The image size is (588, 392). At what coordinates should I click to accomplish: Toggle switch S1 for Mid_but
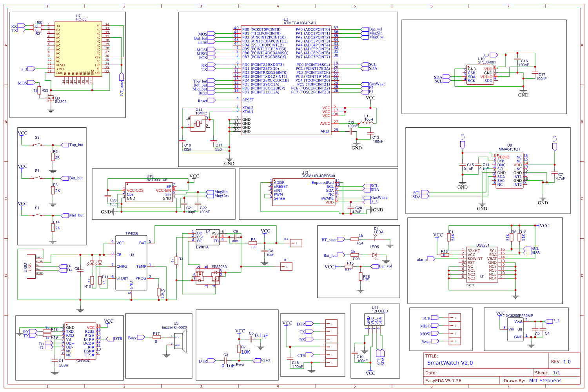pyautogui.click(x=37, y=215)
